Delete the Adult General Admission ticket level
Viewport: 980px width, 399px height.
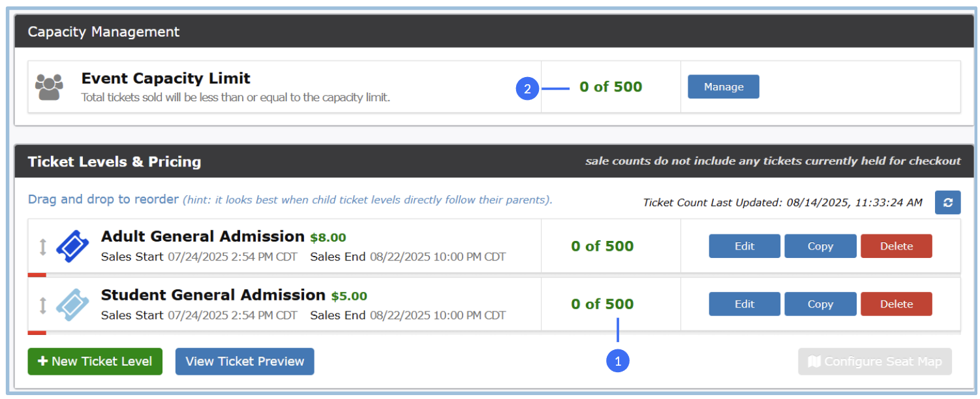[x=896, y=246]
